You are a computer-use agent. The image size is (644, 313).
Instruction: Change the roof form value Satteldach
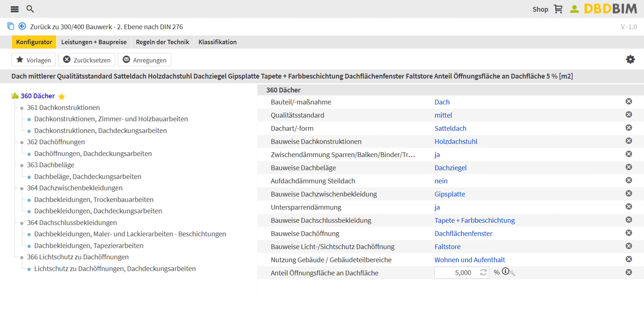point(450,128)
